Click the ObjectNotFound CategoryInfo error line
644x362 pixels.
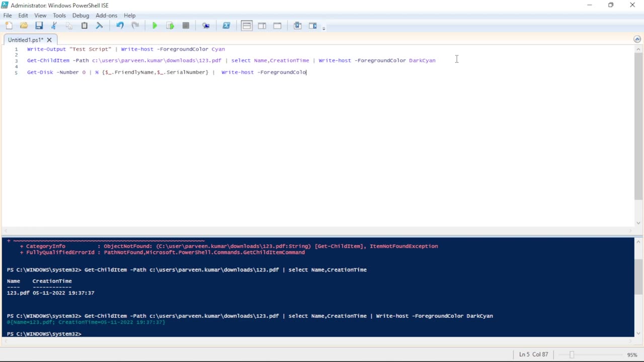pyautogui.click(x=228, y=246)
